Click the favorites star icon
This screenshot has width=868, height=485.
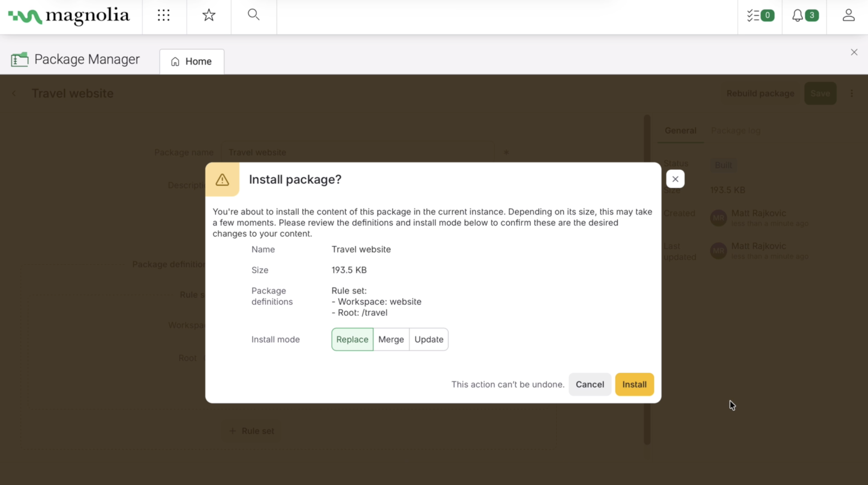209,15
